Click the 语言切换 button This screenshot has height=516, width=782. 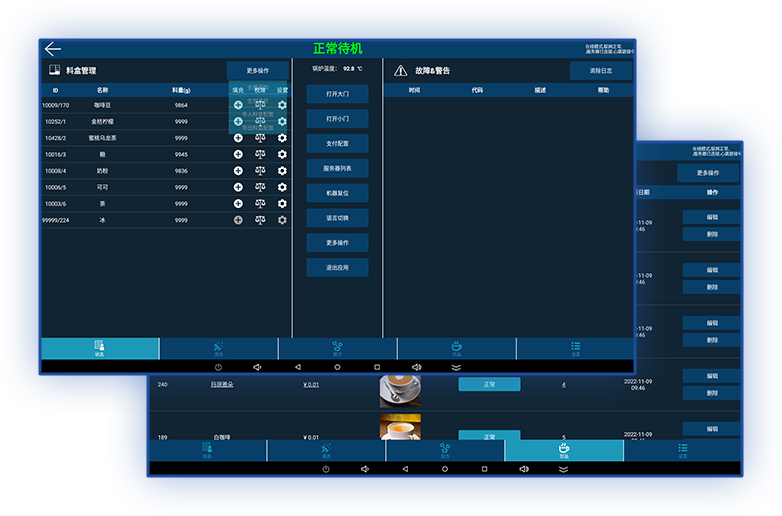point(337,218)
